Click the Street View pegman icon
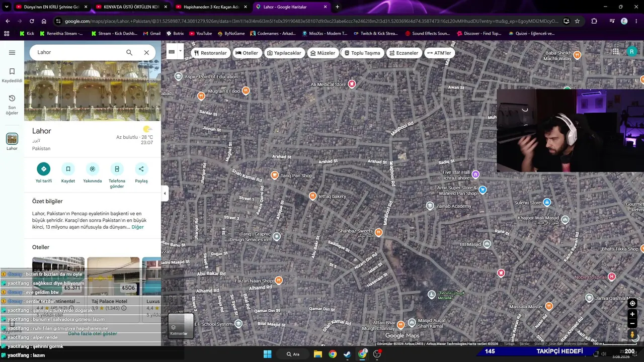Viewport: 644px width, 362px height. click(x=632, y=334)
